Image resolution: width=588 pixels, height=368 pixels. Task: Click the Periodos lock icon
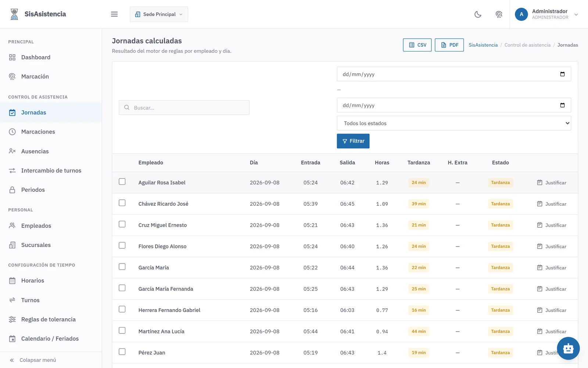coord(12,190)
